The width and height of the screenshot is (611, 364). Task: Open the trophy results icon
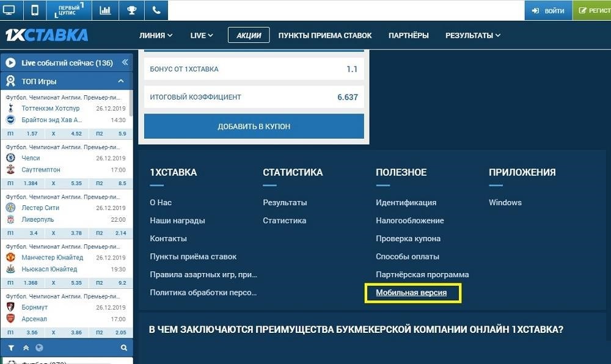[x=132, y=10]
